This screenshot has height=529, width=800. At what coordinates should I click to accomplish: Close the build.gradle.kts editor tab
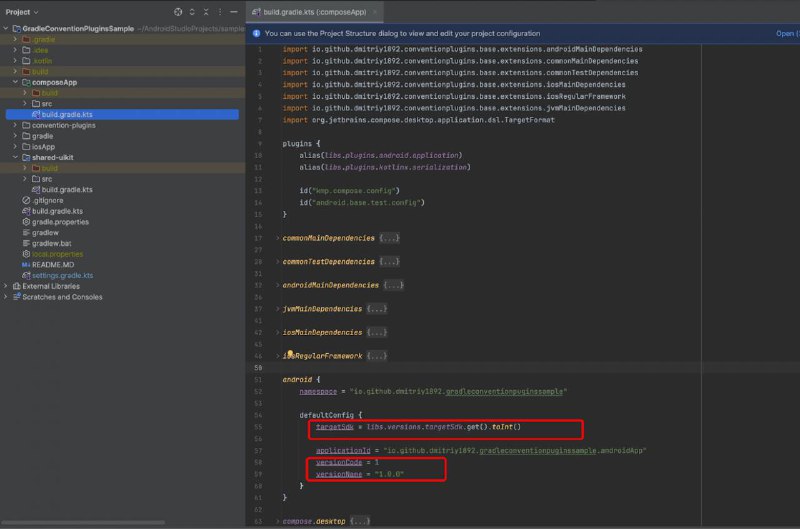point(375,12)
